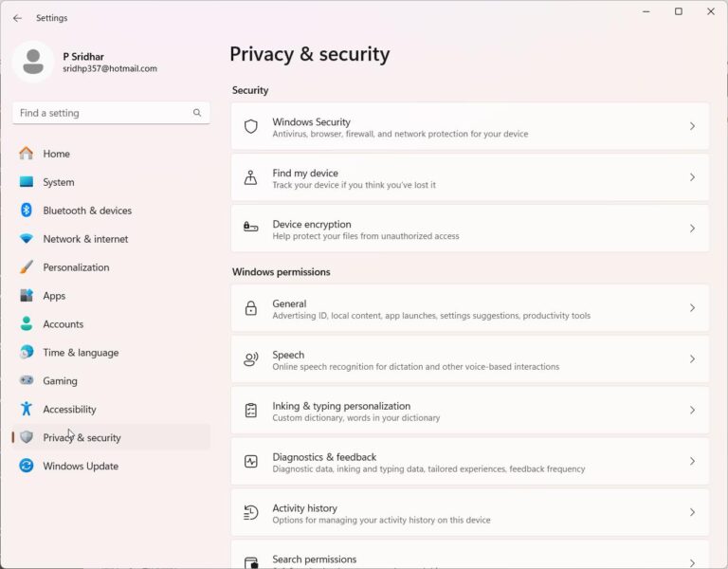The height and width of the screenshot is (569, 728).
Task: Click the Find a setting search box
Action: click(111, 113)
